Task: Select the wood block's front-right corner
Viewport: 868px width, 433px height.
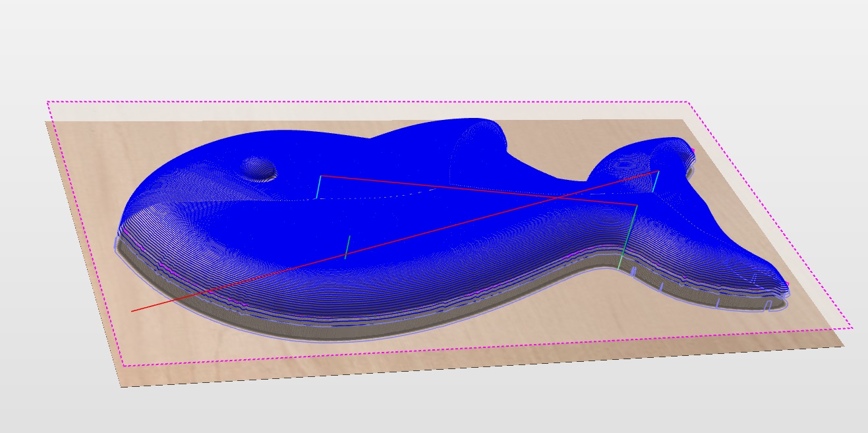Action: pyautogui.click(x=844, y=346)
